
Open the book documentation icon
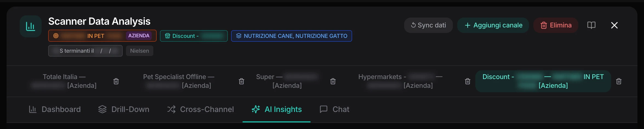pyautogui.click(x=591, y=25)
